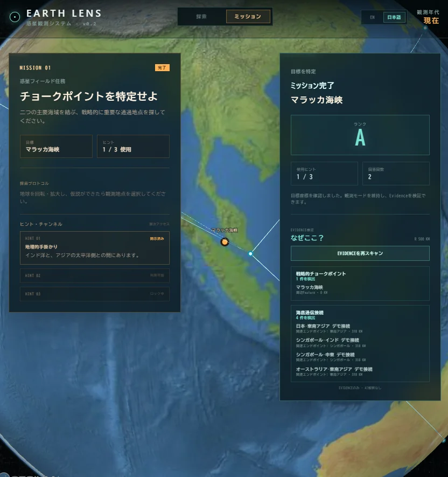Click the なぜここ? heading

point(307,238)
